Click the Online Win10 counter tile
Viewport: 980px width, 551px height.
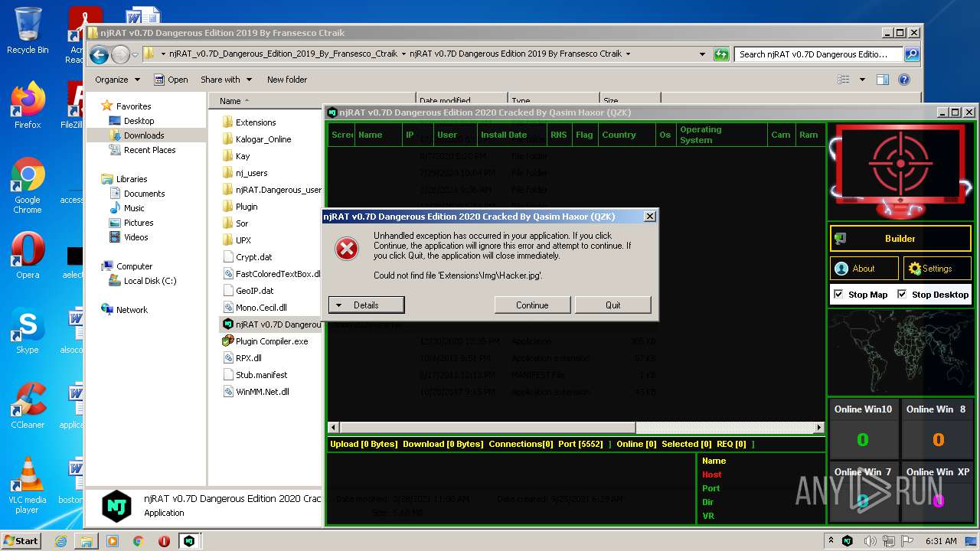(x=863, y=429)
